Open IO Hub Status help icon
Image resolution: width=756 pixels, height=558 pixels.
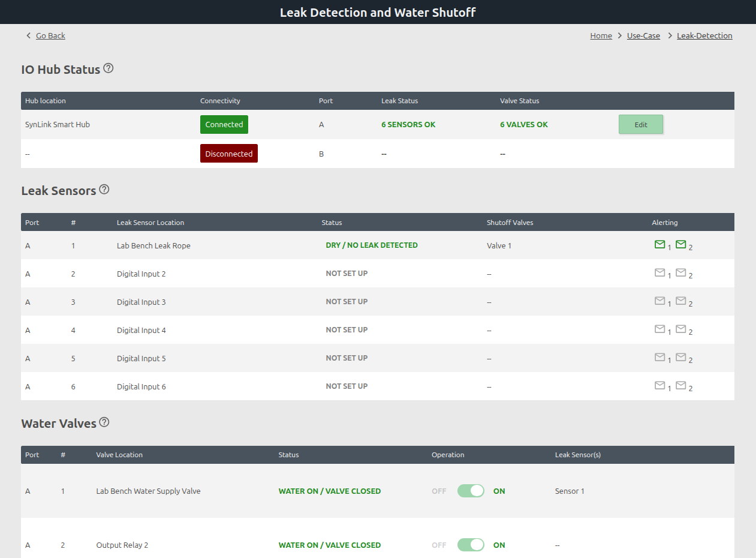pos(109,68)
